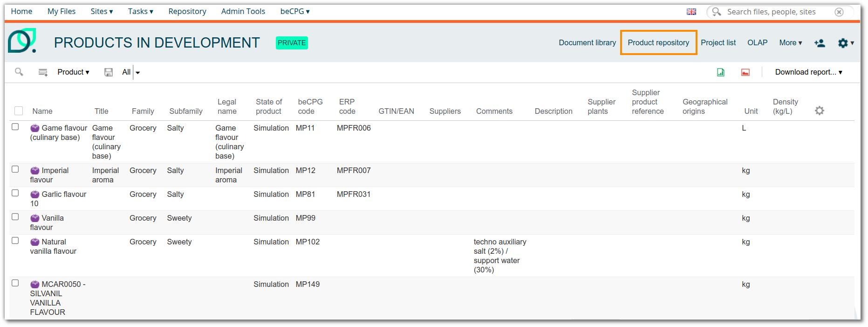868x327 pixels.
Task: Click the search magnifier in search box
Action: pos(717,12)
